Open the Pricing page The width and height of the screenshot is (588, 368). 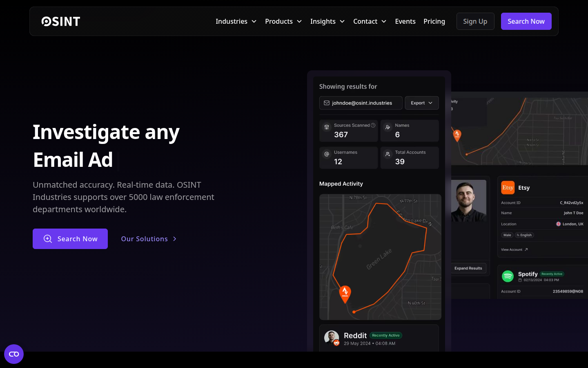click(x=434, y=21)
